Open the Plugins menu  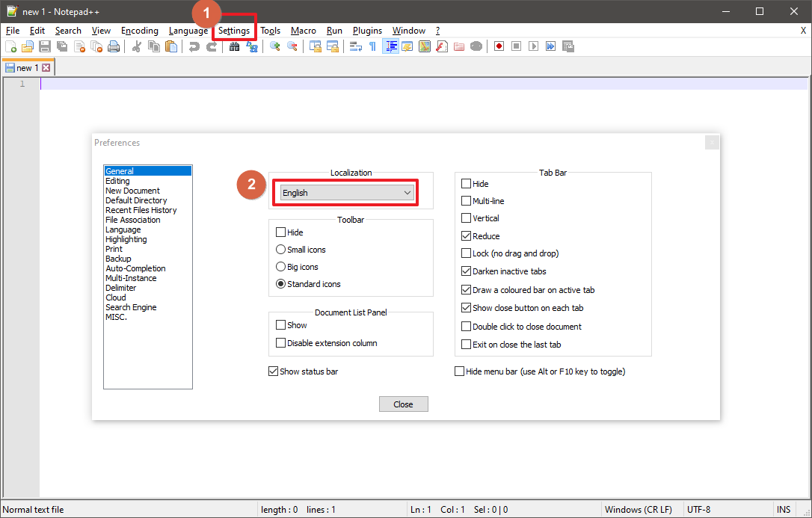(367, 31)
